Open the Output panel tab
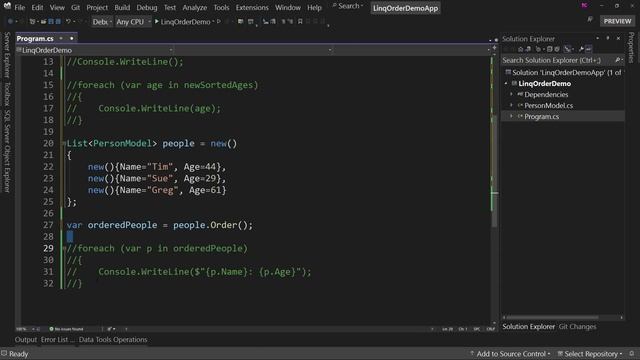 pyautogui.click(x=26, y=340)
